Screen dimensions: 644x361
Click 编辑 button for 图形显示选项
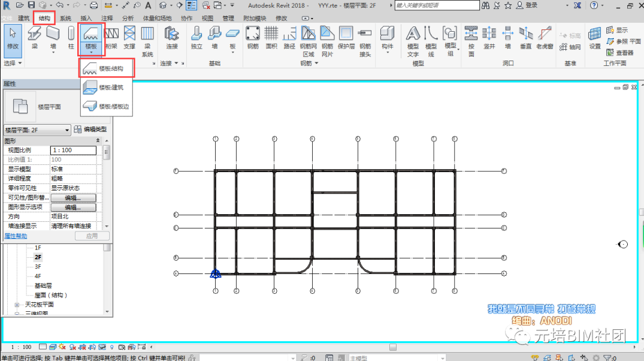point(72,207)
